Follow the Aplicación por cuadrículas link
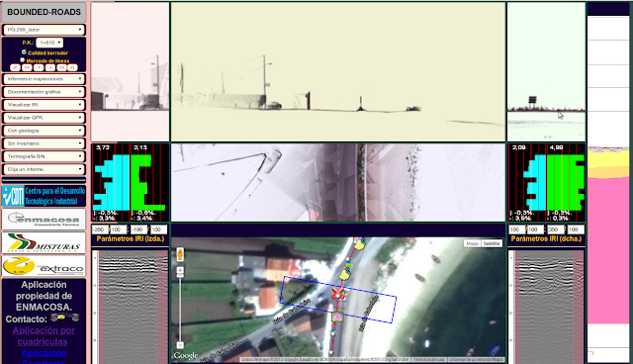 pyautogui.click(x=44, y=335)
